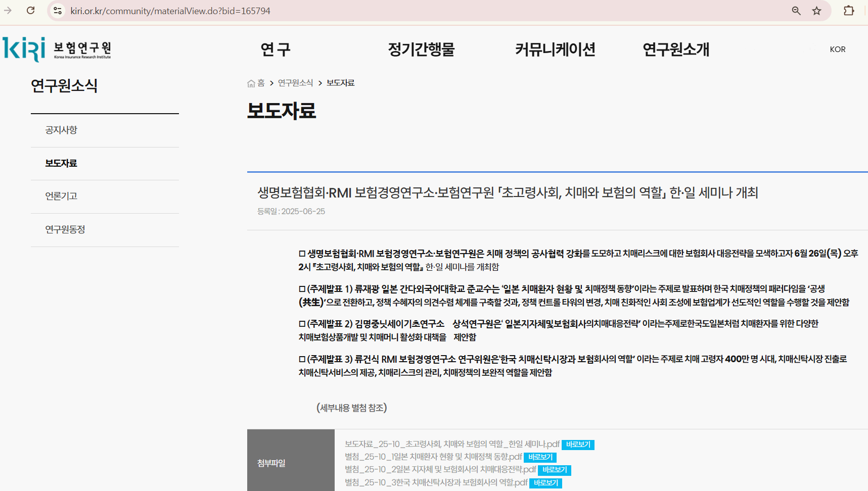Select the 커뮤니케이션 menu
The image size is (868, 491).
pyautogui.click(x=556, y=49)
